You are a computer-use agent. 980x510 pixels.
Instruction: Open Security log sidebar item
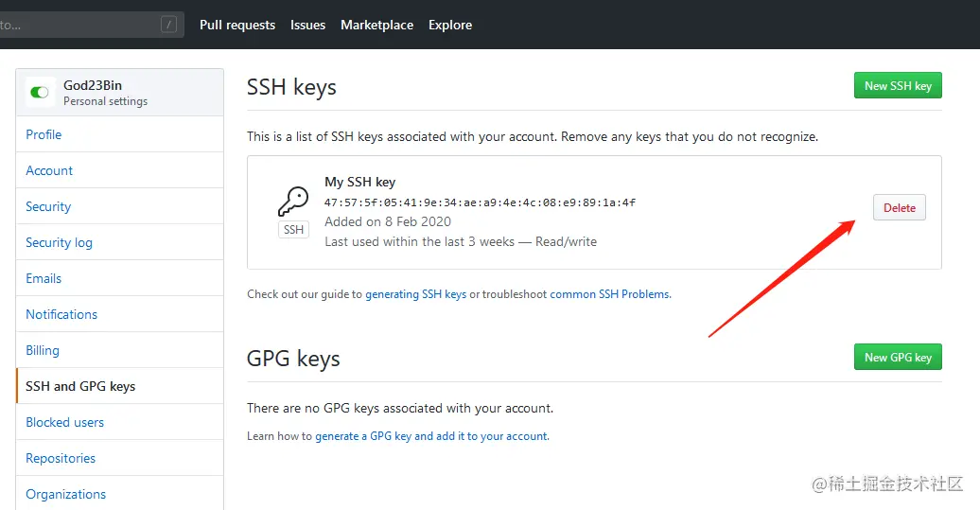[x=59, y=242]
